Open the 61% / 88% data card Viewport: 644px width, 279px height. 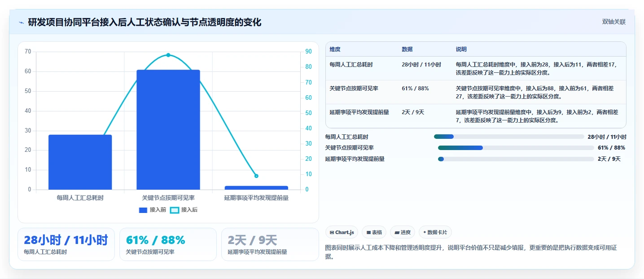pyautogui.click(x=168, y=244)
